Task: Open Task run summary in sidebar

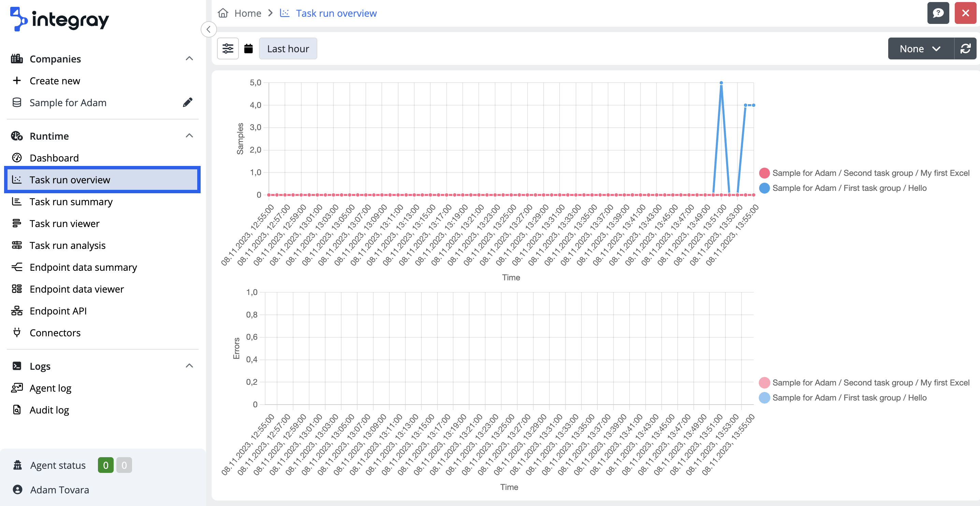Action: pyautogui.click(x=71, y=201)
